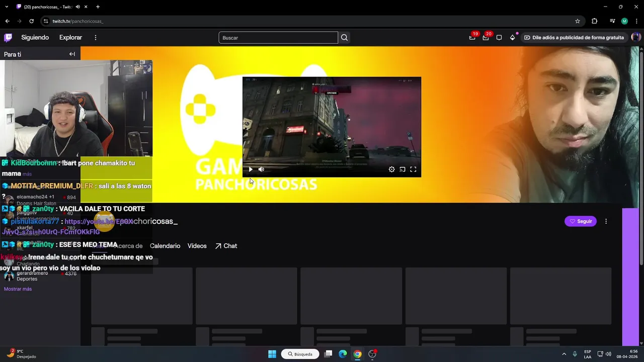Switch to the Vídeos tab
Image resolution: width=644 pixels, height=362 pixels.
pyautogui.click(x=197, y=246)
